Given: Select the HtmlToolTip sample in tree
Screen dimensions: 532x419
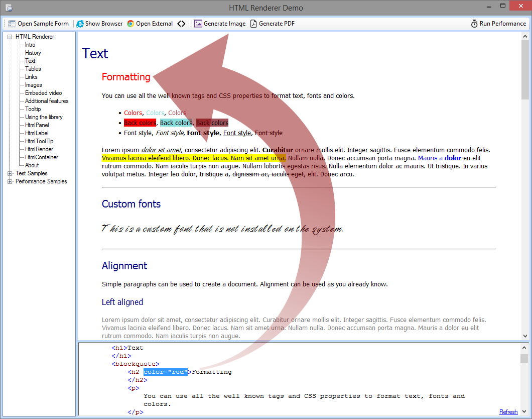Looking at the screenshot, I should (x=39, y=141).
